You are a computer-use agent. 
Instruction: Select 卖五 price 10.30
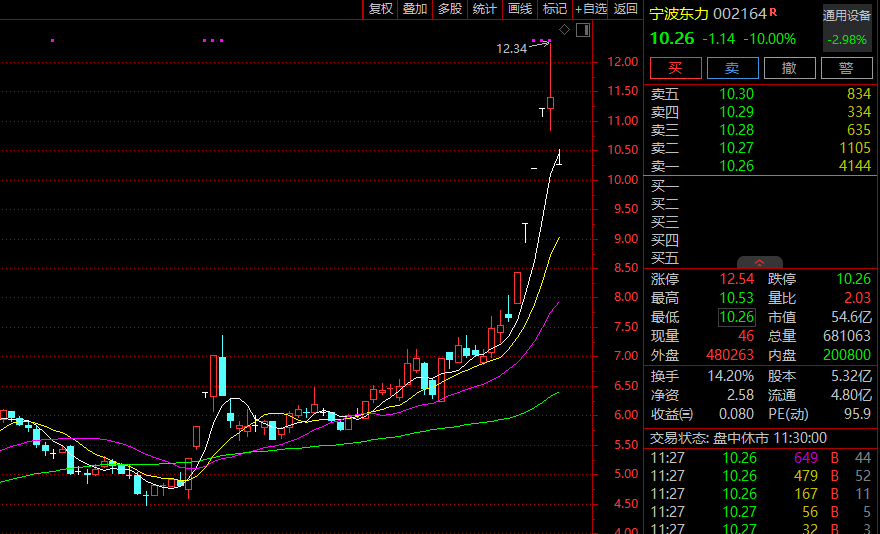[x=736, y=94]
